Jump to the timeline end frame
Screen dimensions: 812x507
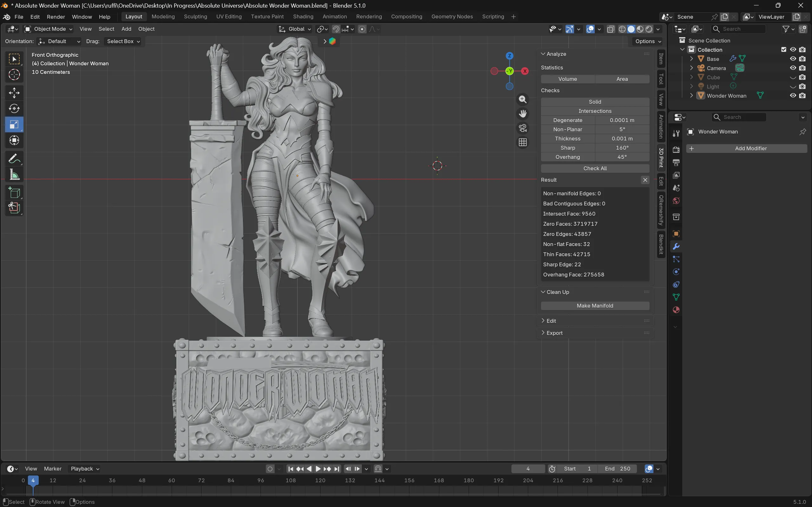point(337,469)
